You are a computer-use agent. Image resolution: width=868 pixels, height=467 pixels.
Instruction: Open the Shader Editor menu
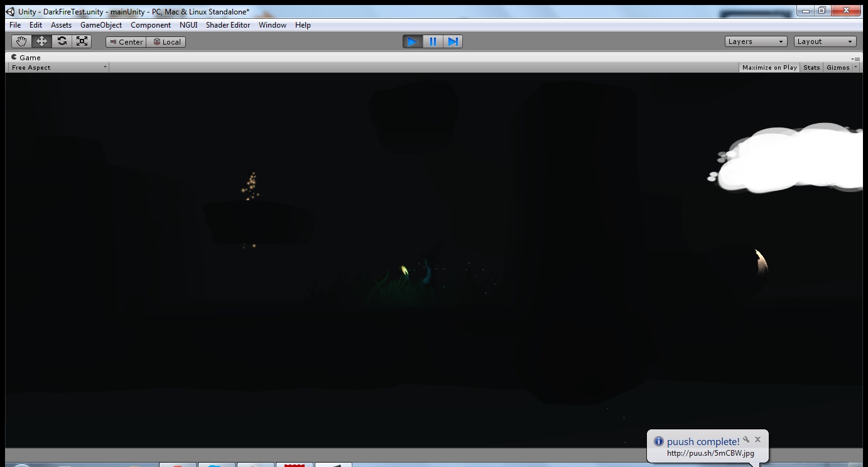pyautogui.click(x=228, y=25)
